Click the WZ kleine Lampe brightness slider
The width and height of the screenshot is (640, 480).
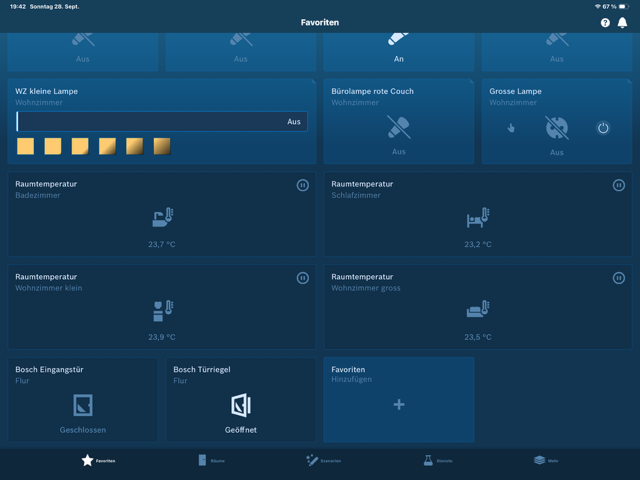click(150, 121)
